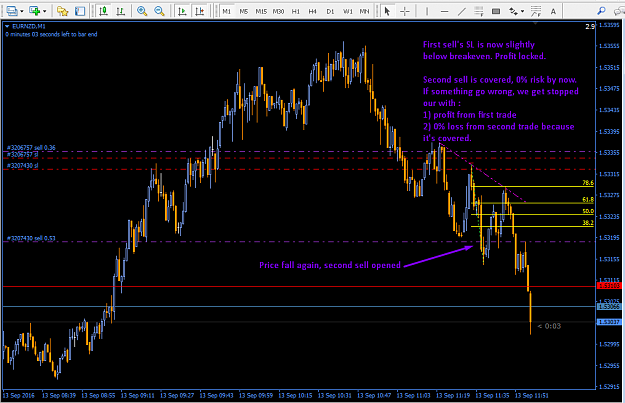The image size is (625, 403).
Task: Zoom out of the chart
Action: click(159, 11)
